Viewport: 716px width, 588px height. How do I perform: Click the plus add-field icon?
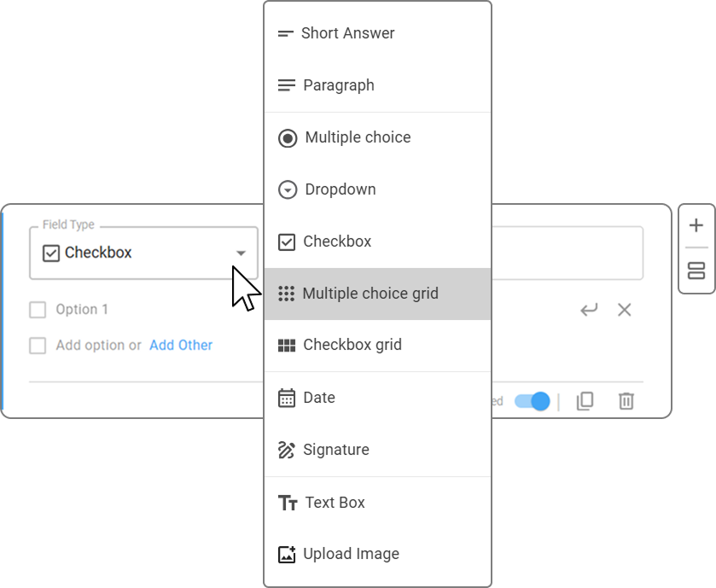point(696,225)
